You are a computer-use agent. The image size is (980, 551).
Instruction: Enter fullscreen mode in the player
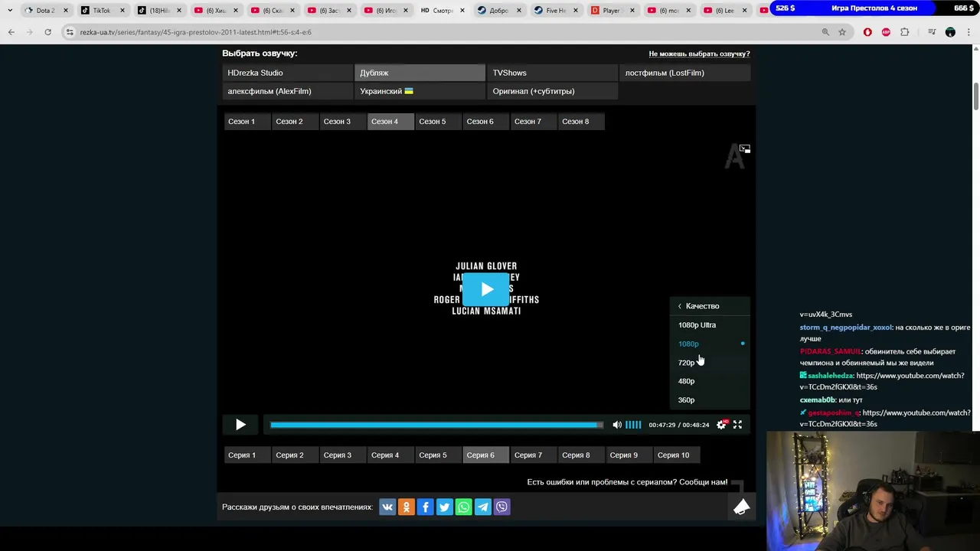(738, 425)
